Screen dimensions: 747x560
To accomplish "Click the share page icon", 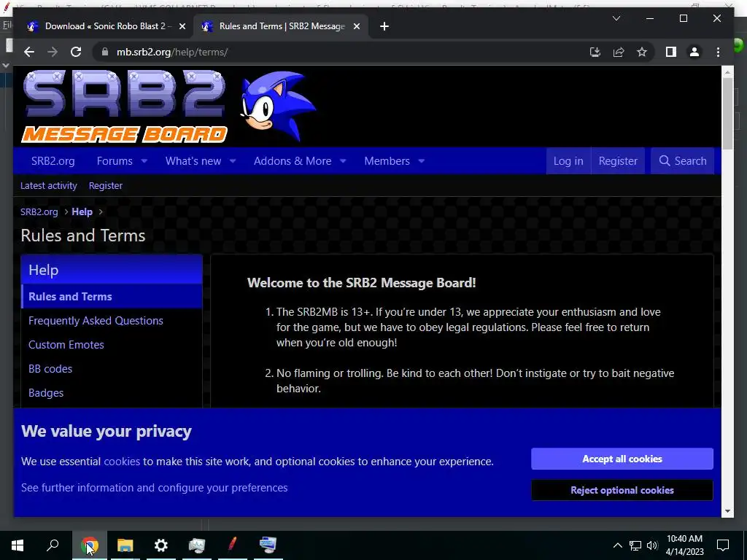I will pyautogui.click(x=619, y=52).
